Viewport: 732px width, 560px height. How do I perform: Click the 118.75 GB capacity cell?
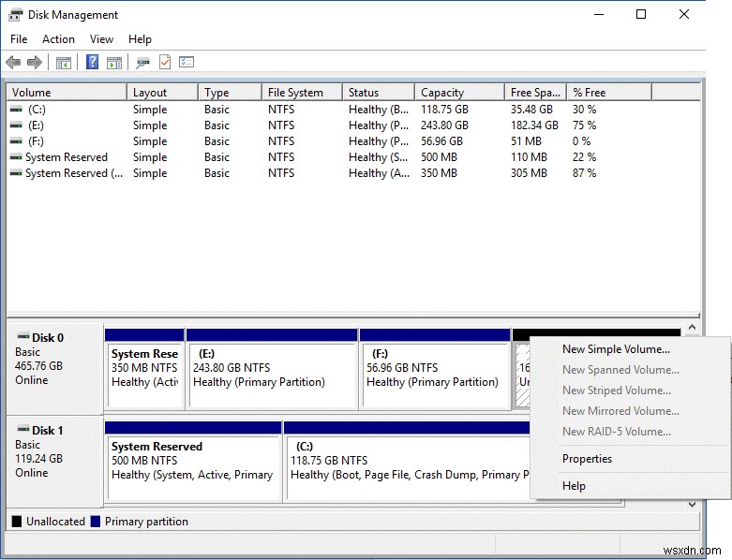point(444,110)
